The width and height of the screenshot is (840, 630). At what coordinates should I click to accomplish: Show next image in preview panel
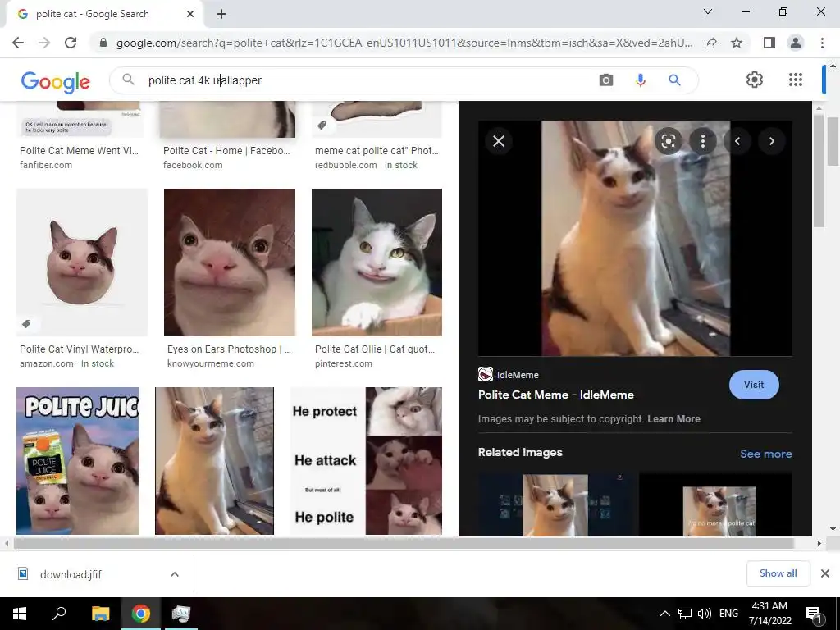[772, 141]
